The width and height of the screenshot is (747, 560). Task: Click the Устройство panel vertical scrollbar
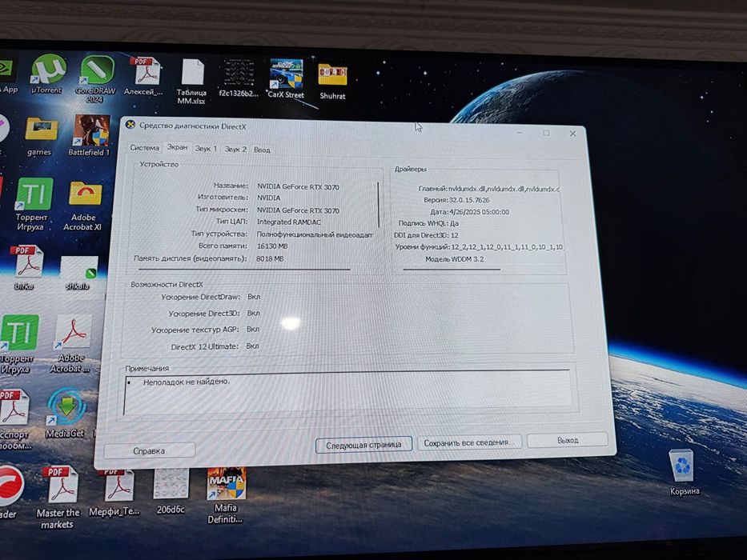point(379,205)
